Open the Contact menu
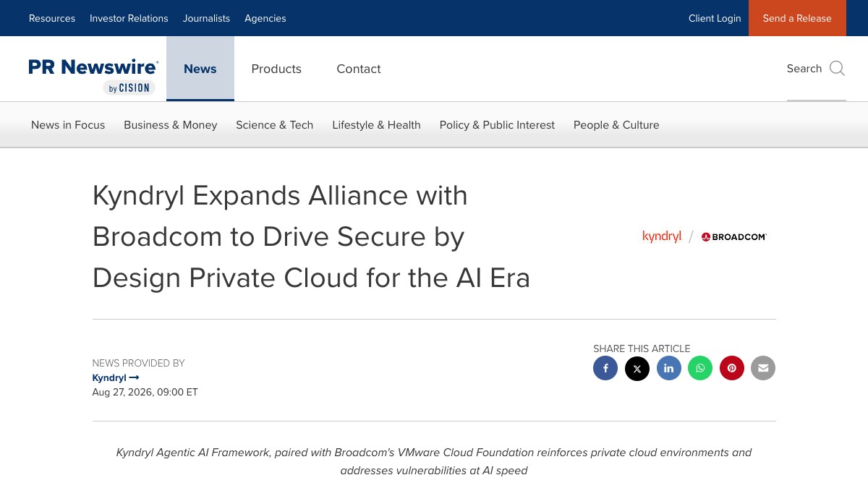868x488 pixels. 359,69
